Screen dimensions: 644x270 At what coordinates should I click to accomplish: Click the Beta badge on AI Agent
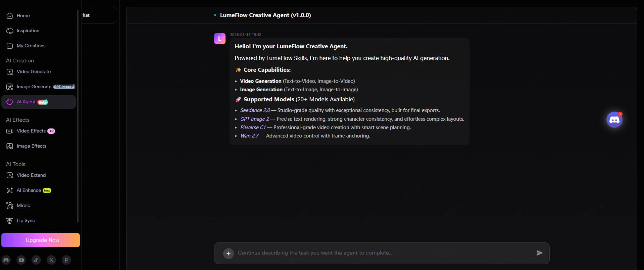(43, 102)
